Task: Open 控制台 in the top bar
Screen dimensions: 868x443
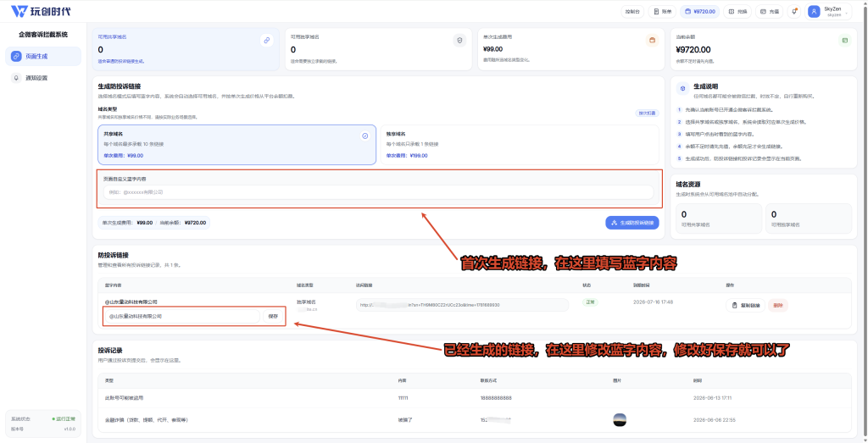Action: point(632,11)
